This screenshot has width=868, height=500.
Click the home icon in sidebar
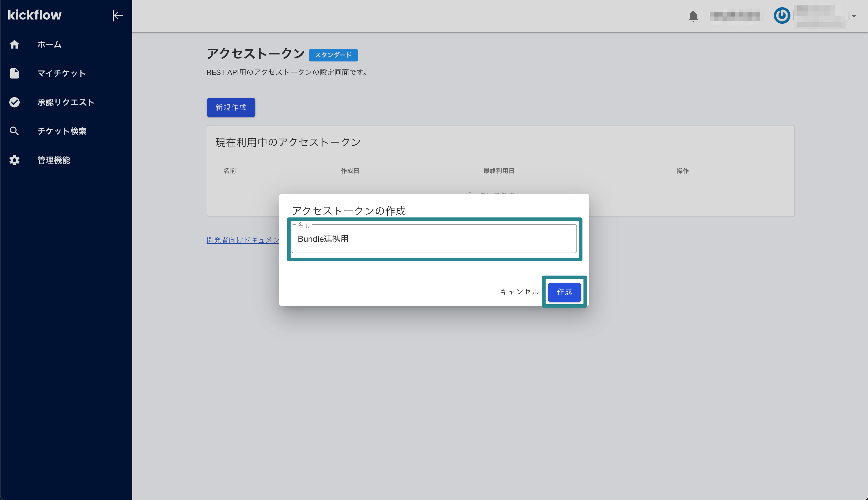coord(14,44)
